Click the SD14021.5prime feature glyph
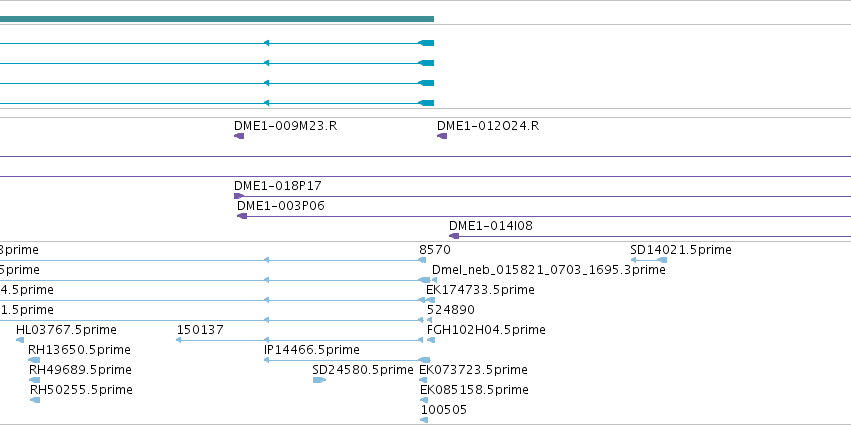 (x=649, y=260)
